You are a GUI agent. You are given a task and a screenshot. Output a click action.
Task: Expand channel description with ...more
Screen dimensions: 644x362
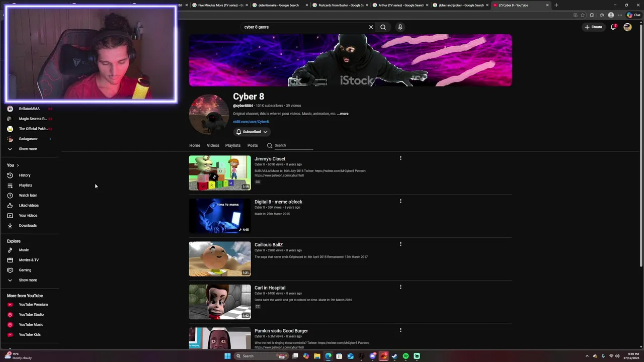[343, 114]
